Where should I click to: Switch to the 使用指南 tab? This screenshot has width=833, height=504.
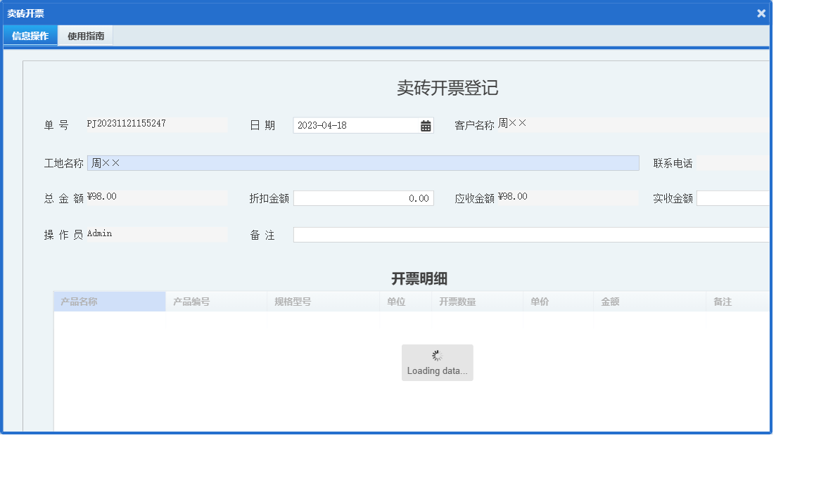coord(84,35)
